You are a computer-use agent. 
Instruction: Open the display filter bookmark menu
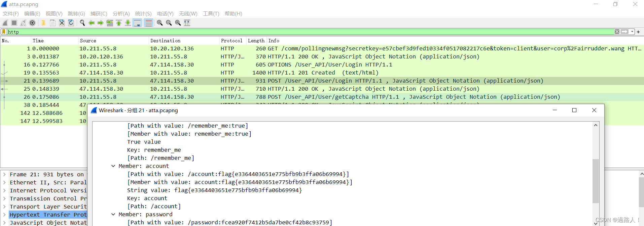(x=4, y=32)
